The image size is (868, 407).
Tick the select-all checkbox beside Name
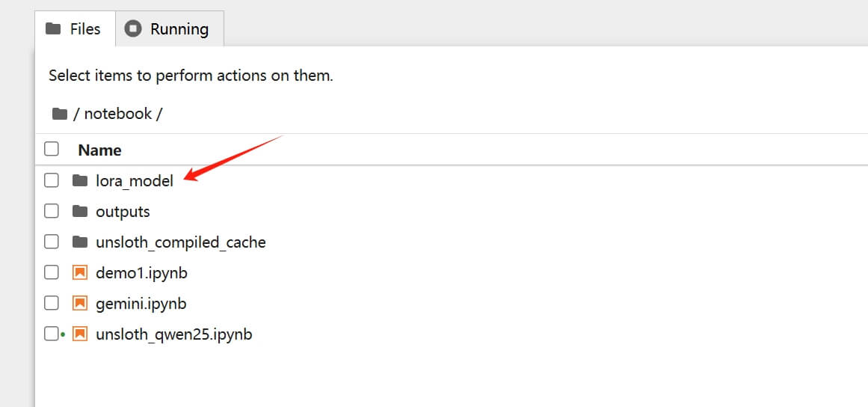click(52, 149)
